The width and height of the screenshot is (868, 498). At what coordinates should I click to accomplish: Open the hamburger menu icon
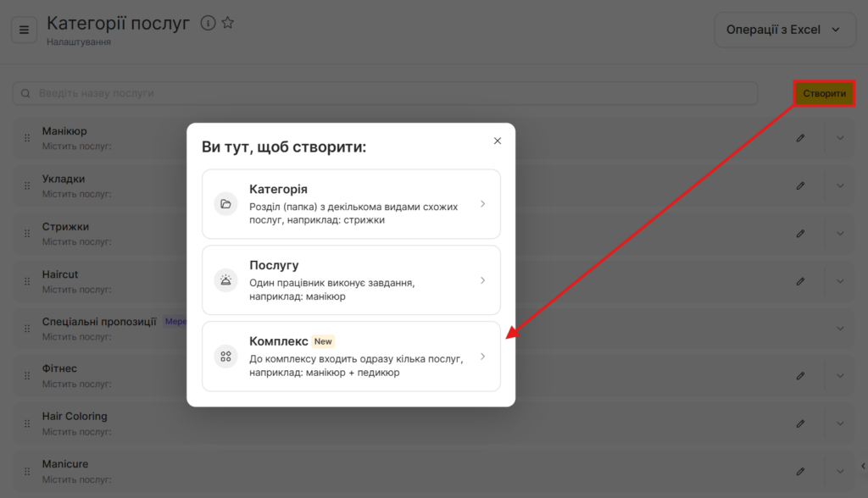(24, 30)
